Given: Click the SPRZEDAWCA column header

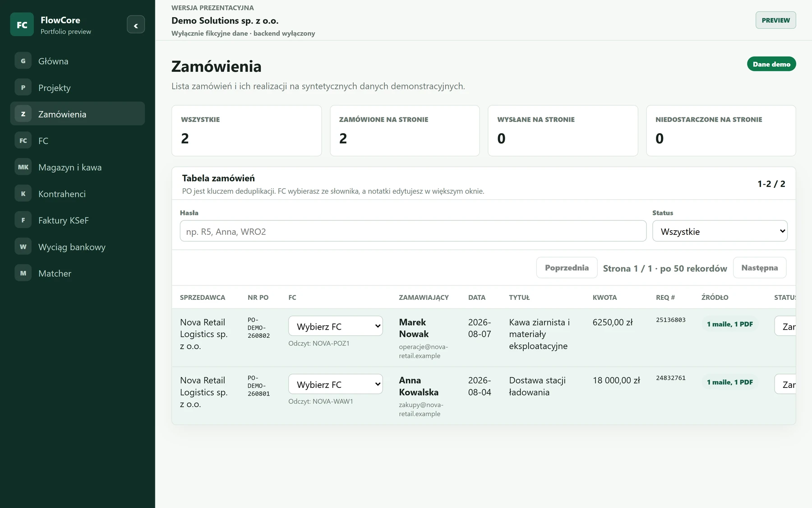Looking at the screenshot, I should point(203,297).
